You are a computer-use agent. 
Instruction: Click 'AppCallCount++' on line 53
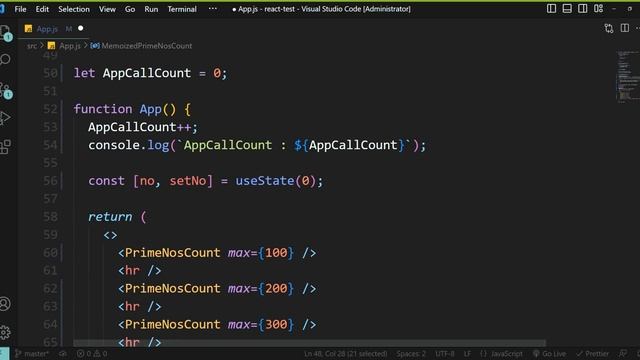coord(140,127)
